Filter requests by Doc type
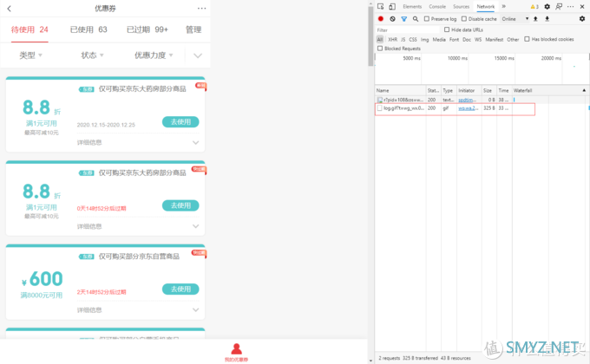590x364 pixels. click(x=467, y=39)
